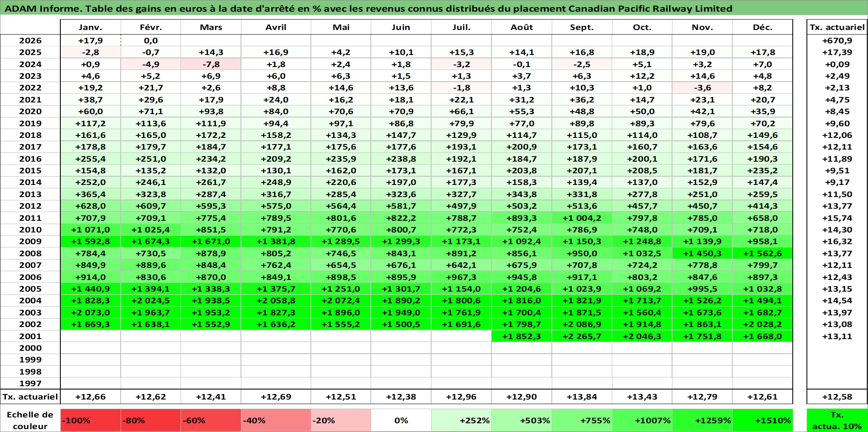Select cell +38,7 in 2021 row
Screen dimensions: 868x432
coord(91,100)
